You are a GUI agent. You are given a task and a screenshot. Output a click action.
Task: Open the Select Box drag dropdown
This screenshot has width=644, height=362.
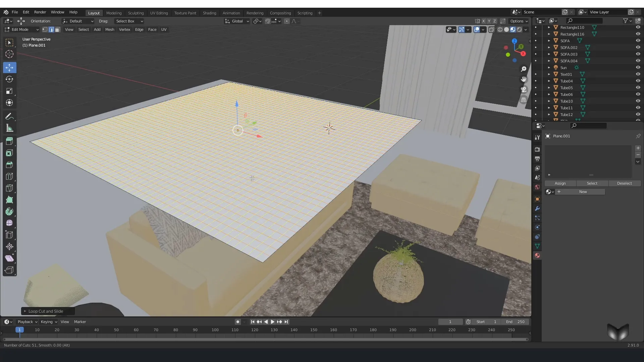click(129, 21)
